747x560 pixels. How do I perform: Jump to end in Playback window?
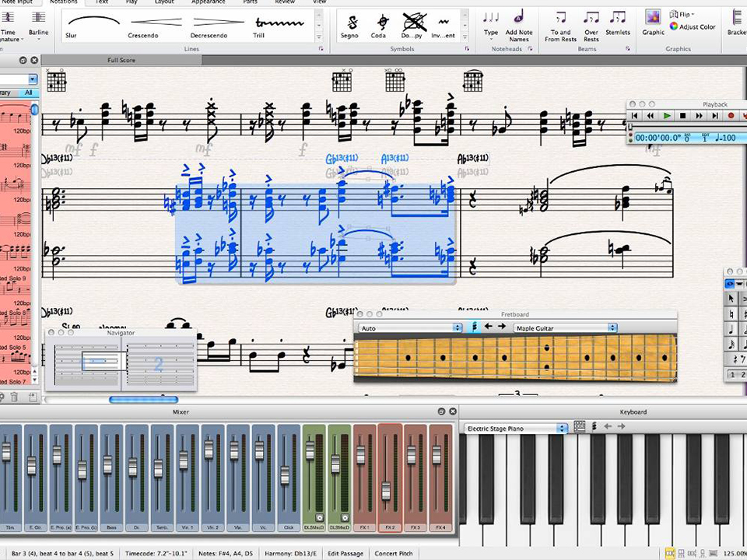715,115
